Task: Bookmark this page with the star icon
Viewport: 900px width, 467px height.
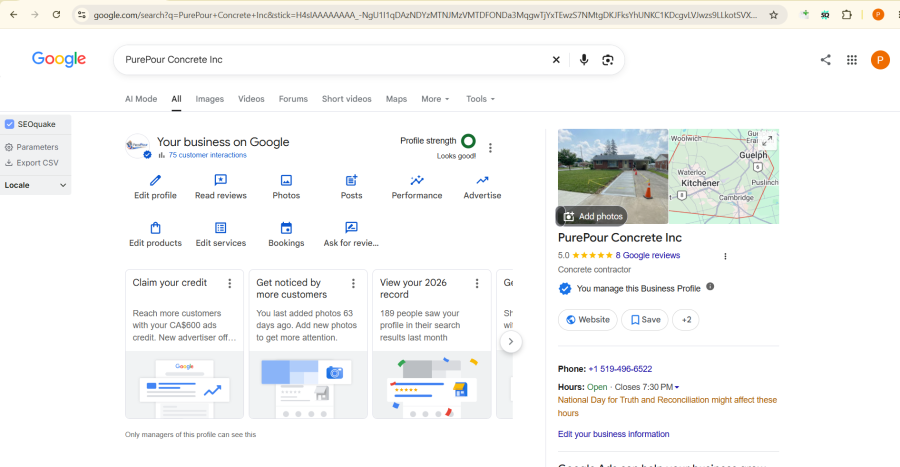Action: [774, 15]
